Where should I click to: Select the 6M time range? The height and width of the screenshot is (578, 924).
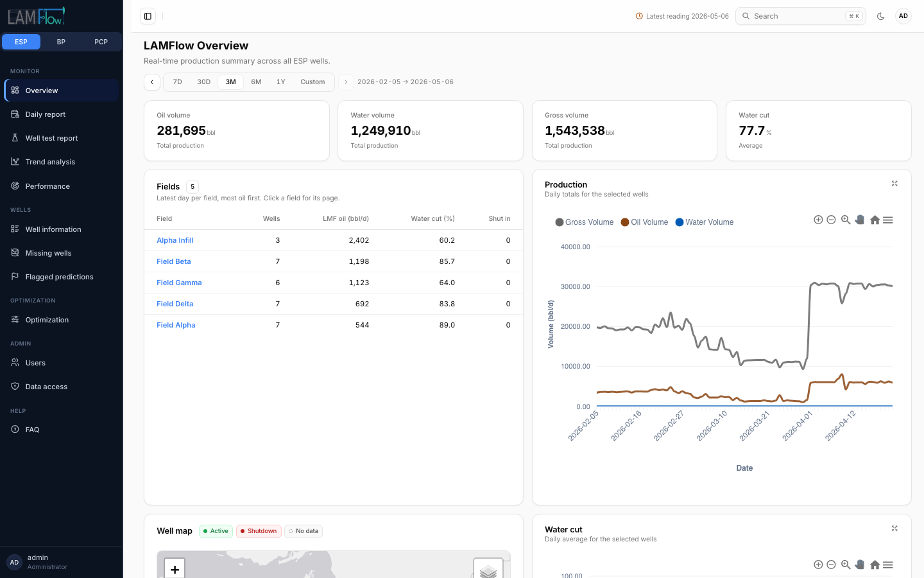(x=256, y=82)
